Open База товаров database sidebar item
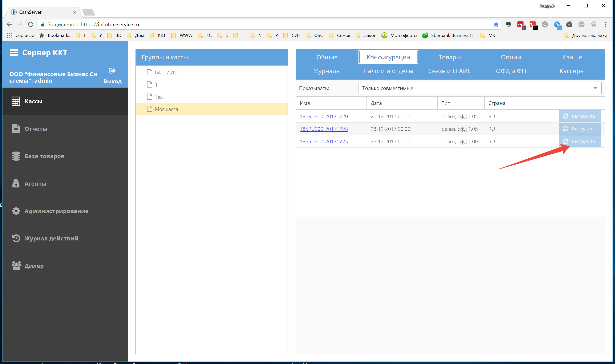The width and height of the screenshot is (615, 364). point(44,156)
